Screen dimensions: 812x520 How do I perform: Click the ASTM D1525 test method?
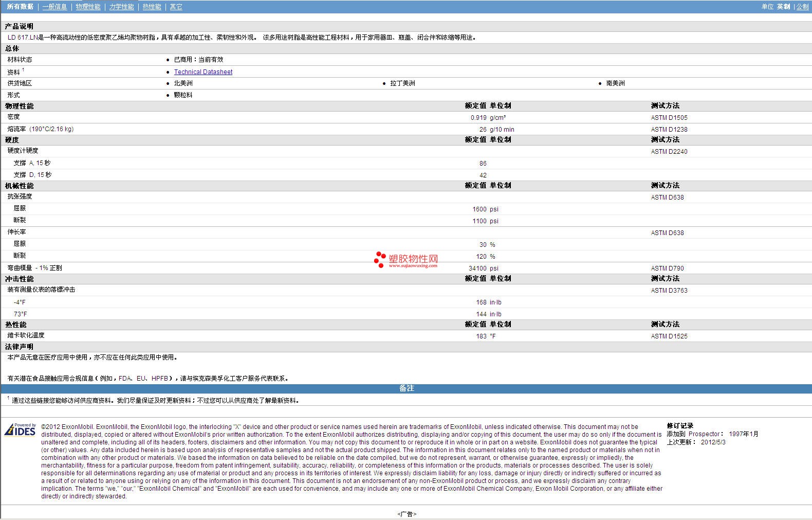[669, 336]
